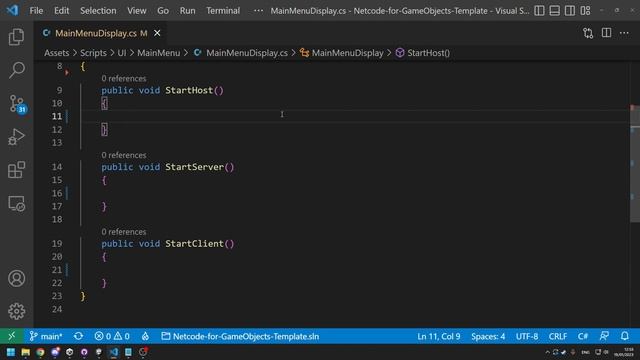Click StartHost() method breadcrumb item
640x360 pixels.
[423, 53]
